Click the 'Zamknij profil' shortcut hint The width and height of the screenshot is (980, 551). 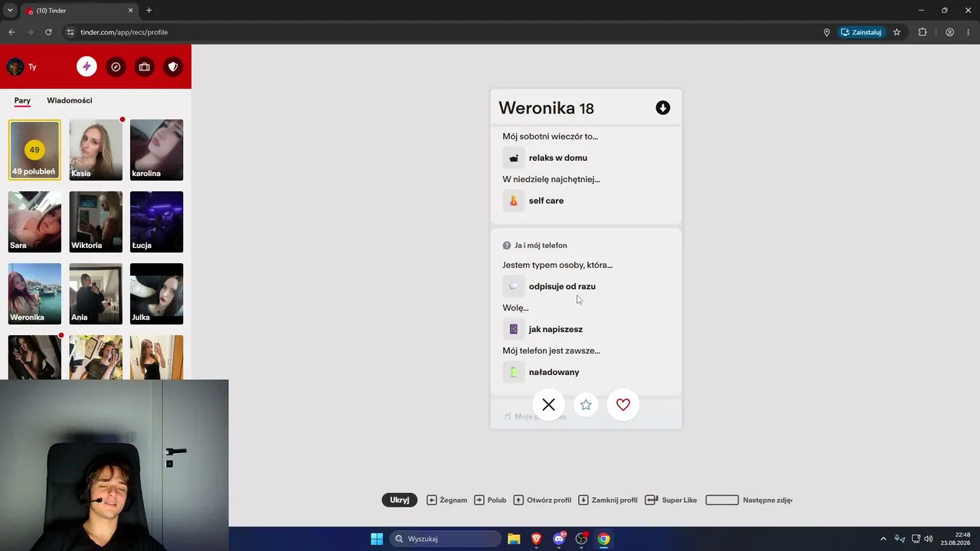[x=608, y=500]
